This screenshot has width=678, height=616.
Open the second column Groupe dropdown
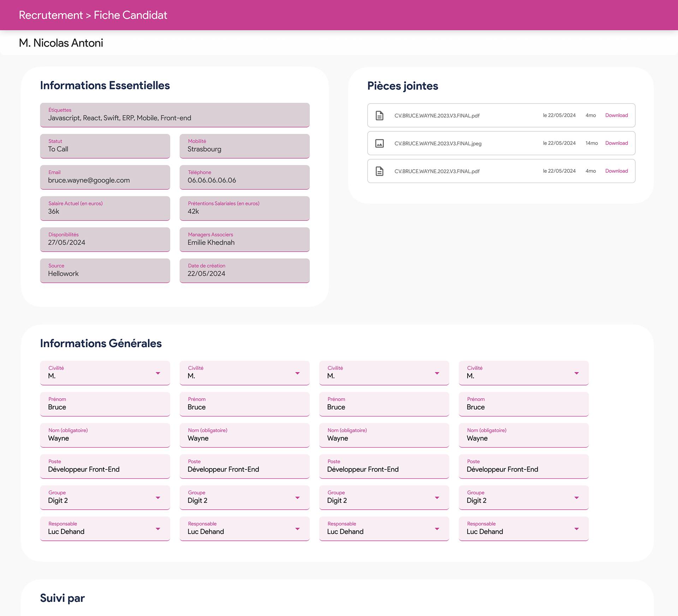297,498
